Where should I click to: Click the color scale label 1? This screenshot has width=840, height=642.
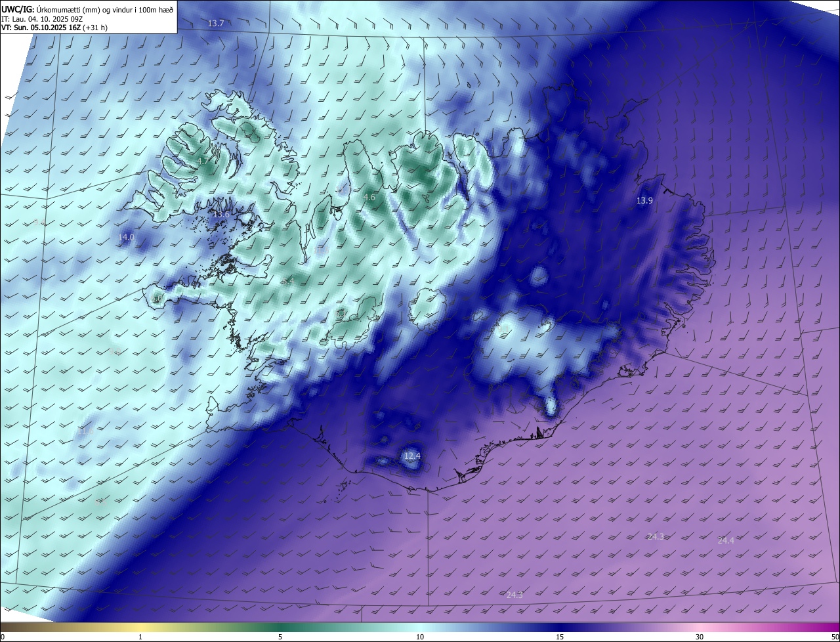140,637
